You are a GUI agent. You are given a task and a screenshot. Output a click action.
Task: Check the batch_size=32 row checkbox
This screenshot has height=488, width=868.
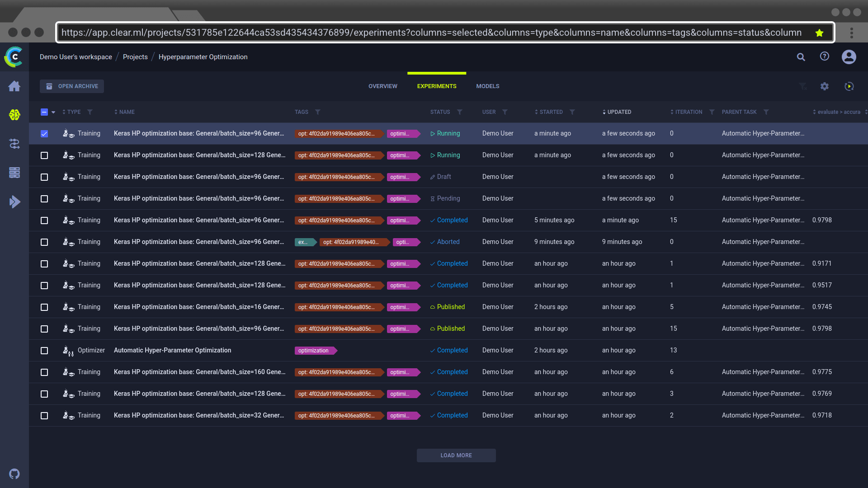pyautogui.click(x=44, y=416)
